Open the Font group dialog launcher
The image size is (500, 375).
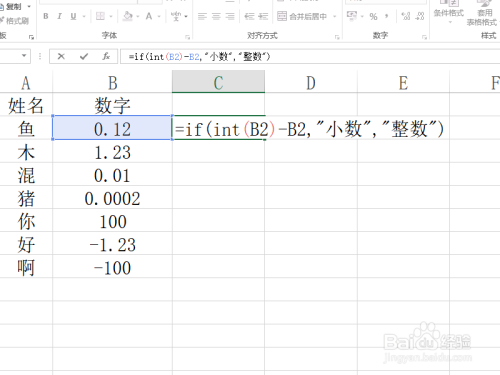pos(188,37)
